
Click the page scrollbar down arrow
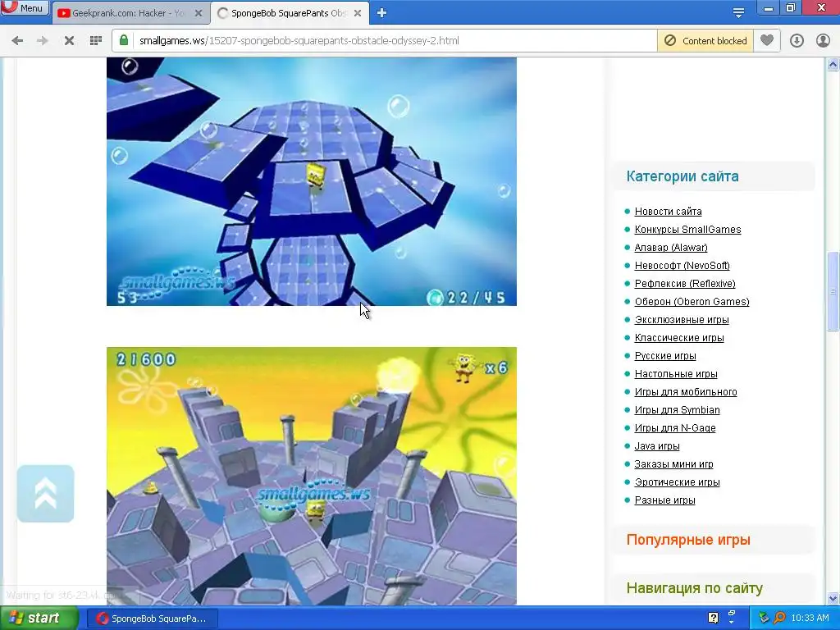[x=833, y=598]
